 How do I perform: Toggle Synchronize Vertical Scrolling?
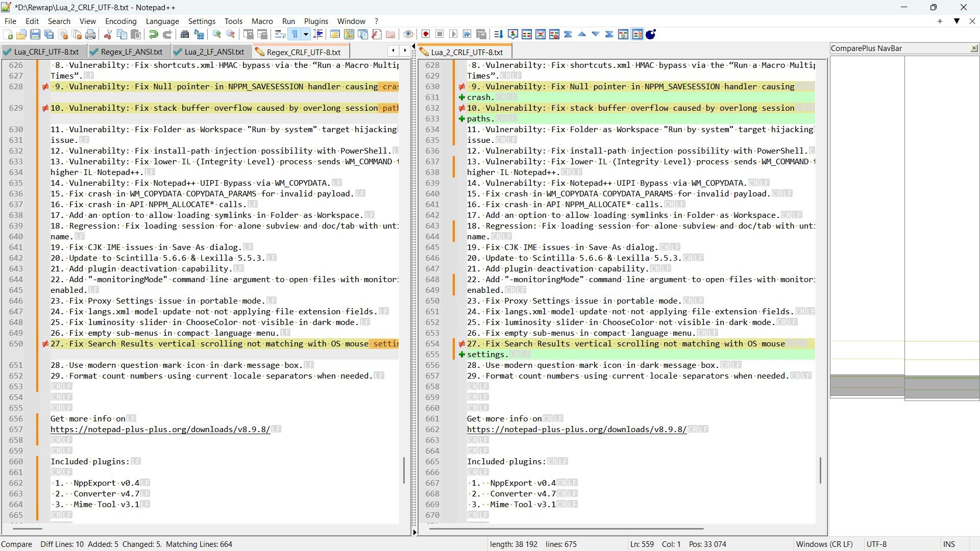tap(249, 34)
